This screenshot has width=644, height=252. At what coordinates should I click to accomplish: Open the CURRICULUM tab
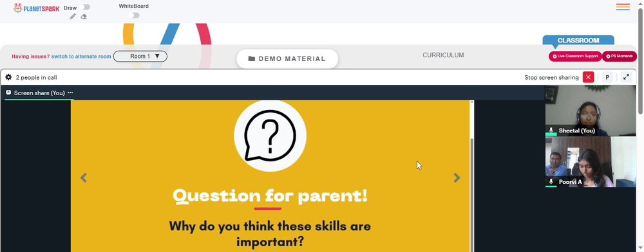coord(443,55)
